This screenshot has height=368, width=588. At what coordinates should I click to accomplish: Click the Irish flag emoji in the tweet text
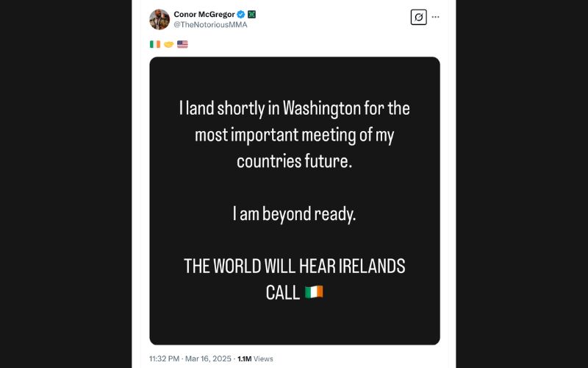coord(154,44)
